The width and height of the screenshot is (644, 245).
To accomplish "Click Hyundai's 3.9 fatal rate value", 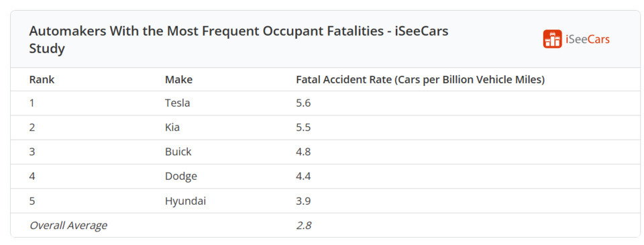I will pos(303,201).
